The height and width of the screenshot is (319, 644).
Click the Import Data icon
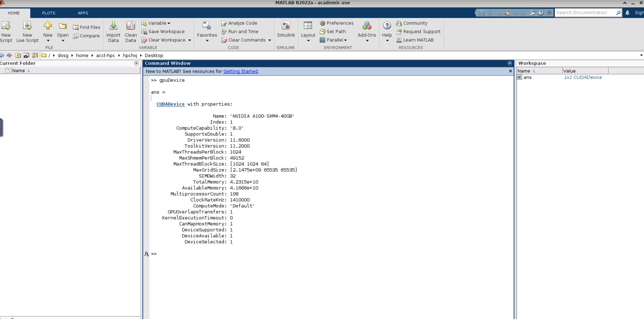point(113,26)
